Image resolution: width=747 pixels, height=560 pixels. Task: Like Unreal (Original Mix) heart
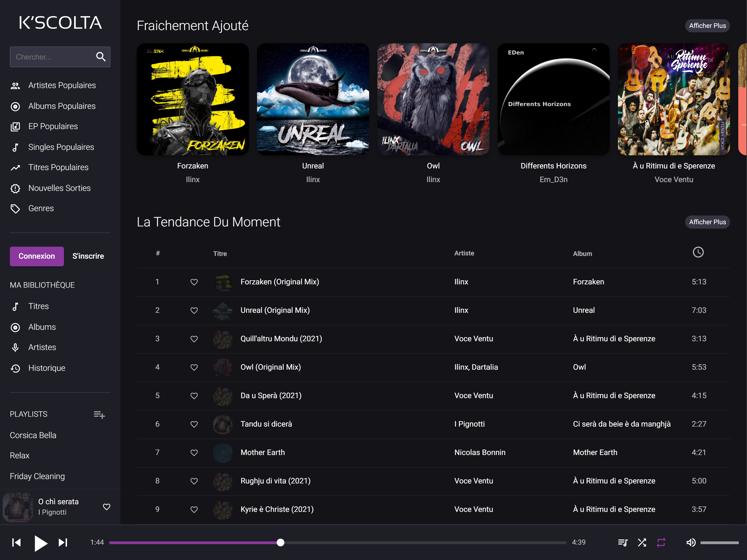tap(194, 310)
